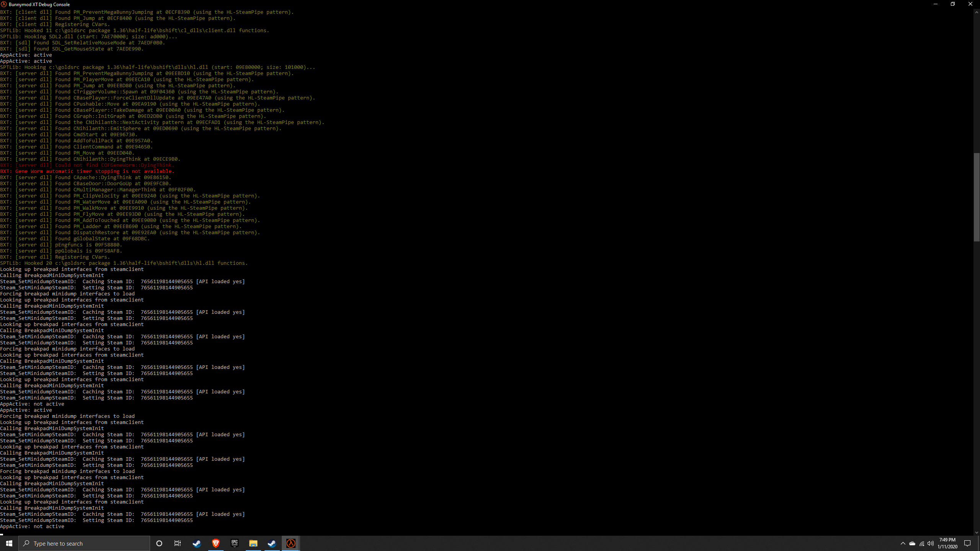Click the 'Found AddToFullPack at 09E957A0' line
Viewport: 980px width, 551px height.
[x=77, y=141]
